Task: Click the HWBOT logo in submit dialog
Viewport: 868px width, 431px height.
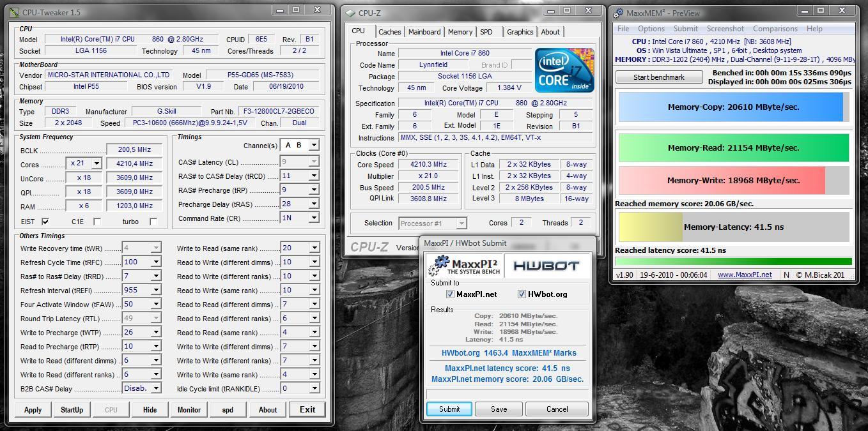Action: [546, 266]
